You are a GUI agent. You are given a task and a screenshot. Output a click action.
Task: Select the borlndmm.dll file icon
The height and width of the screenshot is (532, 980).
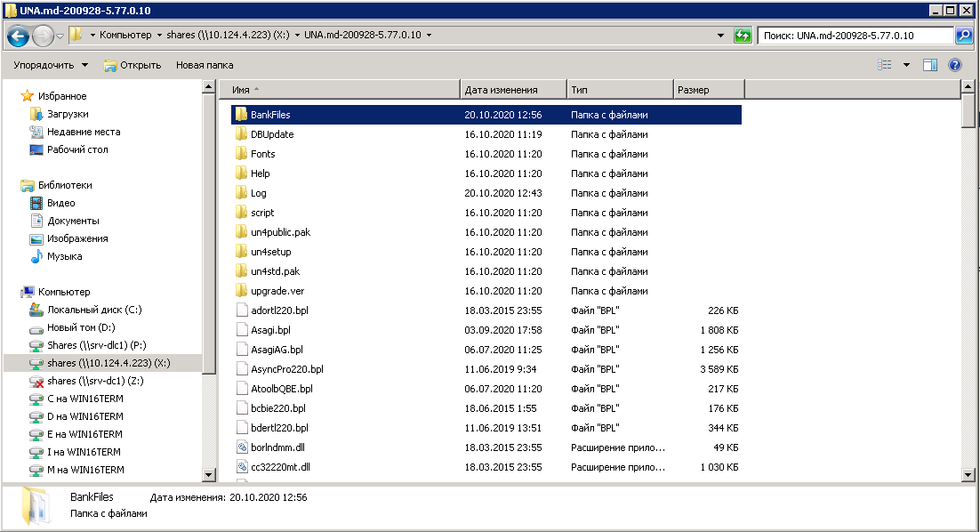[x=242, y=447]
